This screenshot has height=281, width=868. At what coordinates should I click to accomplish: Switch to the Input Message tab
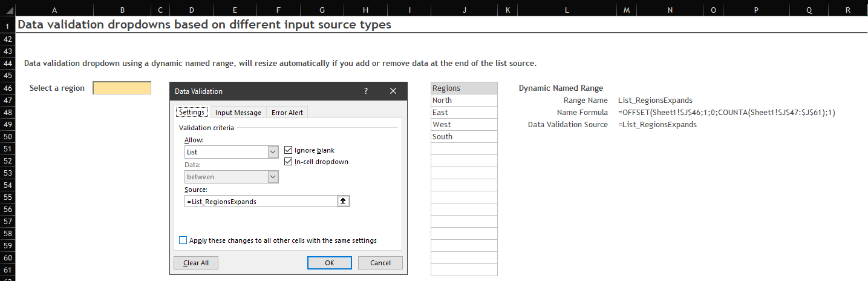click(238, 113)
